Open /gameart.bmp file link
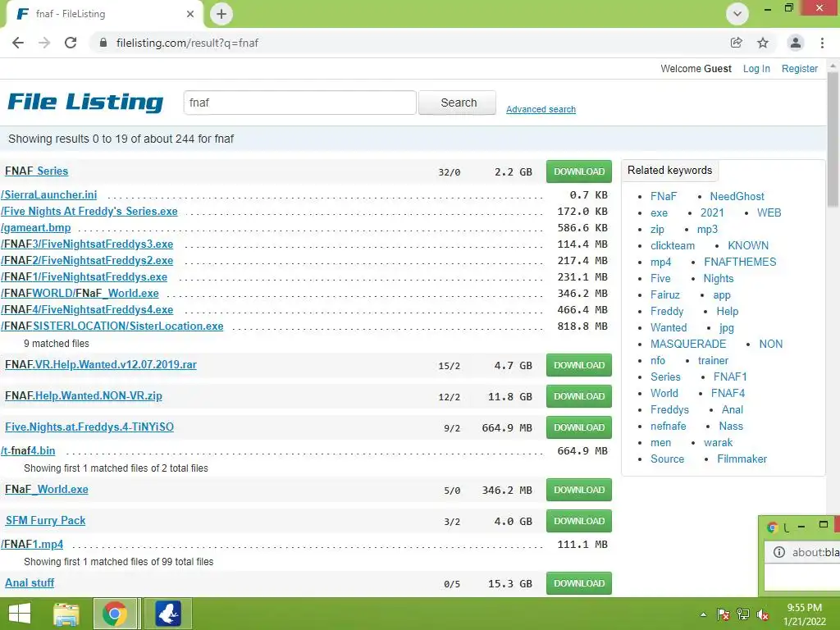840x630 pixels. 36,228
